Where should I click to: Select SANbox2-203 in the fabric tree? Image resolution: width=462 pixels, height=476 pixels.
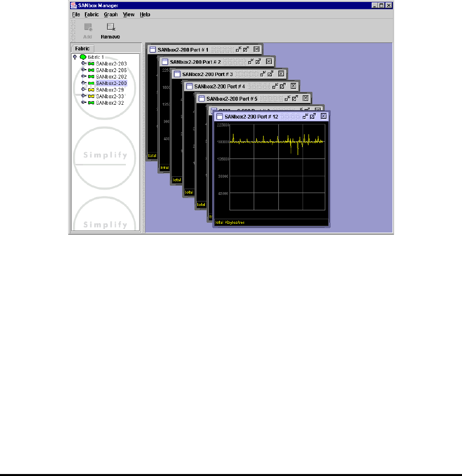click(111, 64)
